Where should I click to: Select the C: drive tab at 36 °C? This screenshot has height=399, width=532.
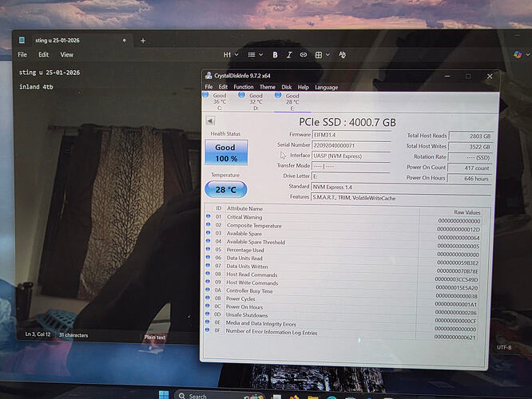218,100
